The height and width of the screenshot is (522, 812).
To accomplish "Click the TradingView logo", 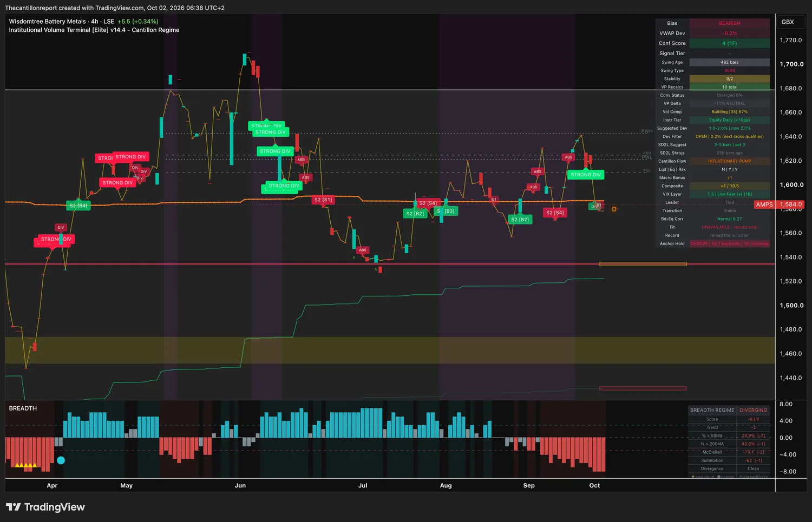I will [x=45, y=507].
